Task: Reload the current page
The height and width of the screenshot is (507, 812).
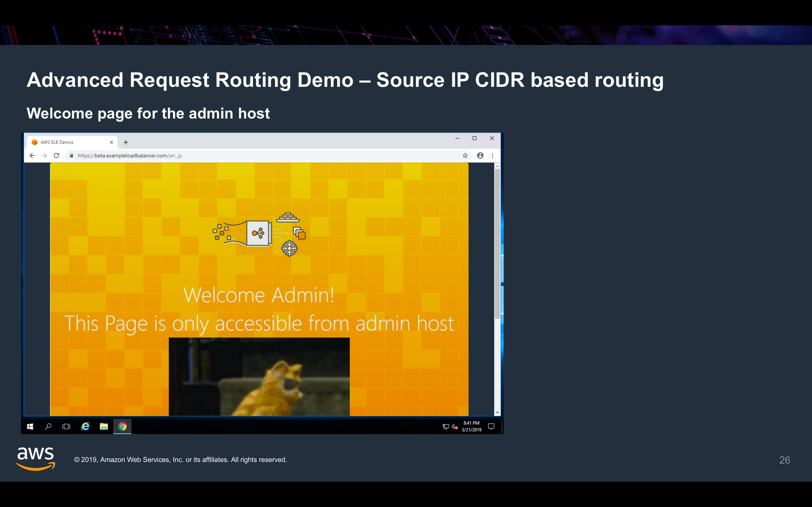Action: point(56,156)
